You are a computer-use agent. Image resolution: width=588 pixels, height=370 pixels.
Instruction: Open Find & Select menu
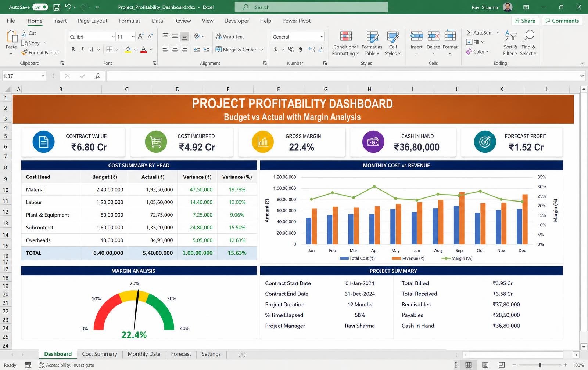528,43
